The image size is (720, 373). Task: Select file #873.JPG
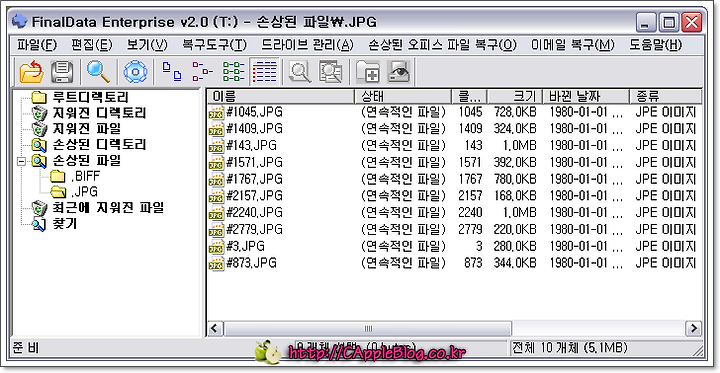coord(252,263)
